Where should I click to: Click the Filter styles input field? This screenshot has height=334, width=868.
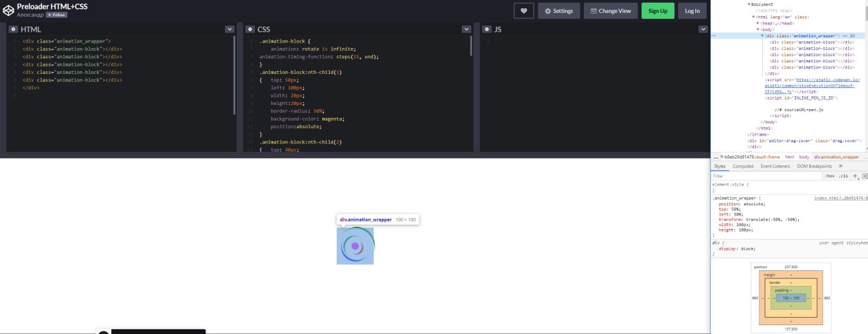tap(765, 176)
